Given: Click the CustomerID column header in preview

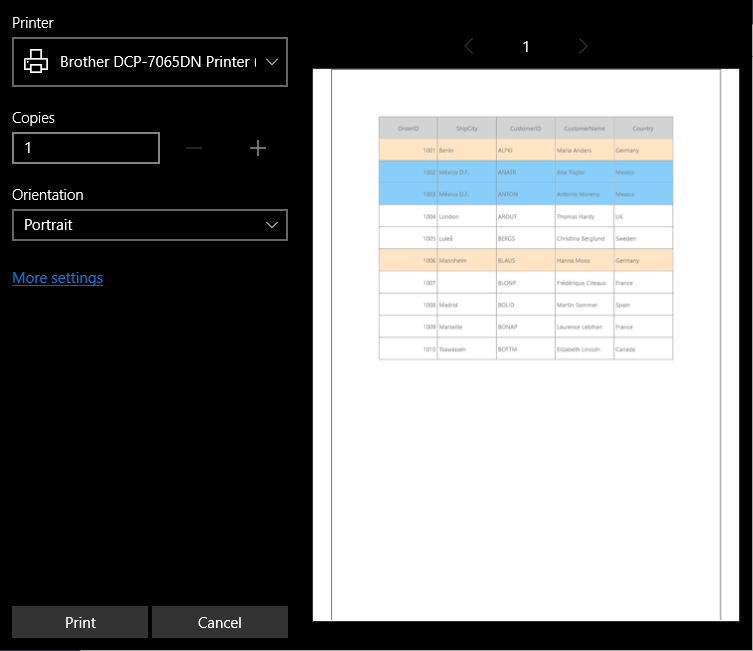Looking at the screenshot, I should coord(525,128).
